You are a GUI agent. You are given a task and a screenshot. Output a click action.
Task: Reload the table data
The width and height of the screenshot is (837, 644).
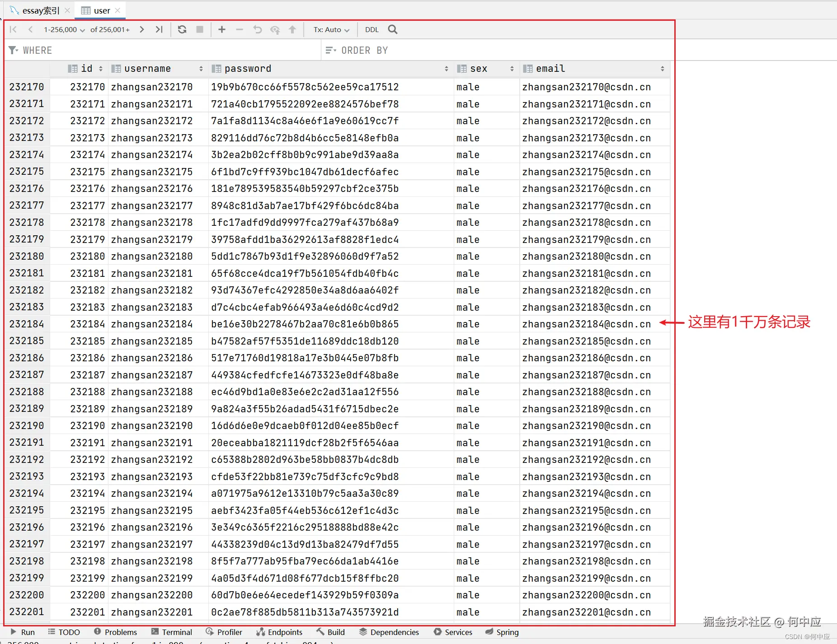[182, 30]
